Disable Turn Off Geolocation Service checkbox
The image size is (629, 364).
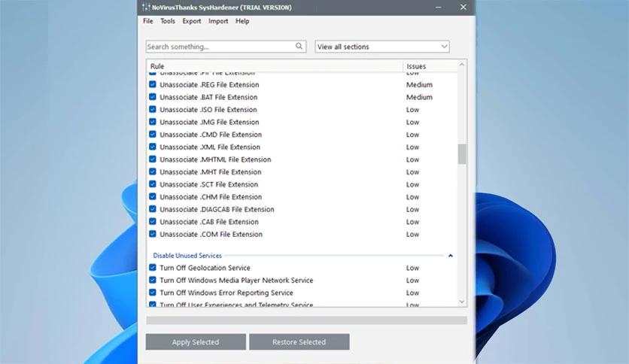(x=153, y=268)
